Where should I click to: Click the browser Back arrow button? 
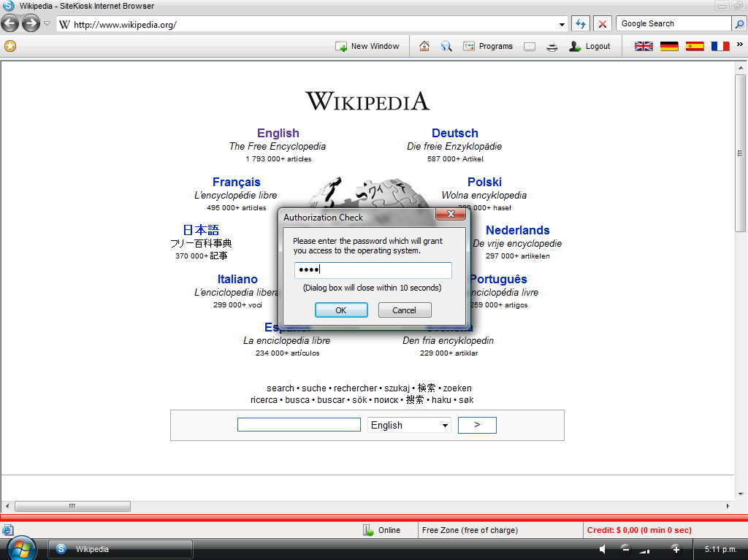tap(11, 23)
